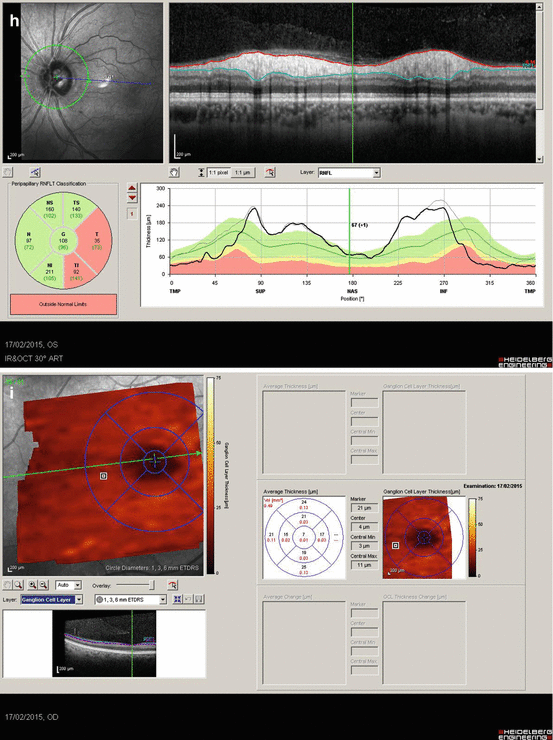The height and width of the screenshot is (740, 553).
Task: Click the blue center-grid icon beside the ETDRS dropdown
Action: pos(177,599)
